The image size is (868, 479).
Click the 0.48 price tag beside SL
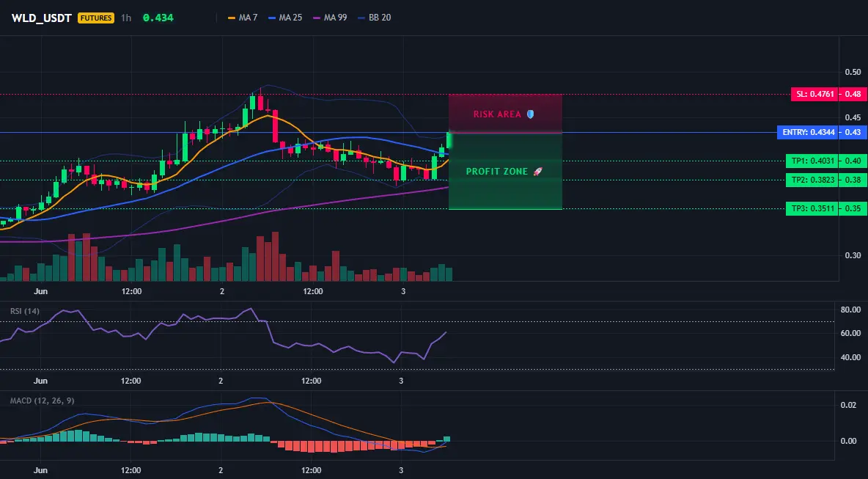pos(853,94)
